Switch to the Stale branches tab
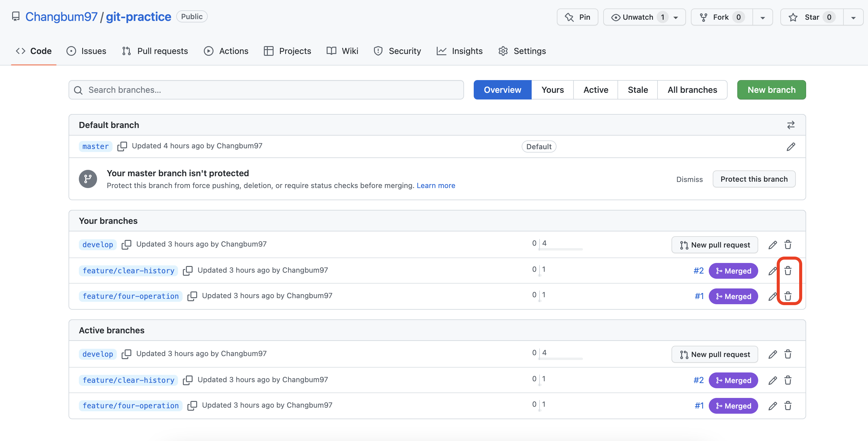 [x=638, y=90]
